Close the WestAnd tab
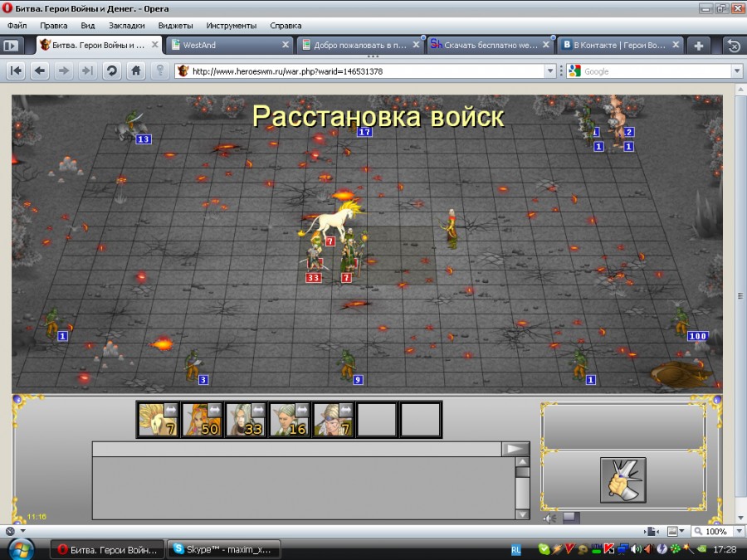 [286, 45]
